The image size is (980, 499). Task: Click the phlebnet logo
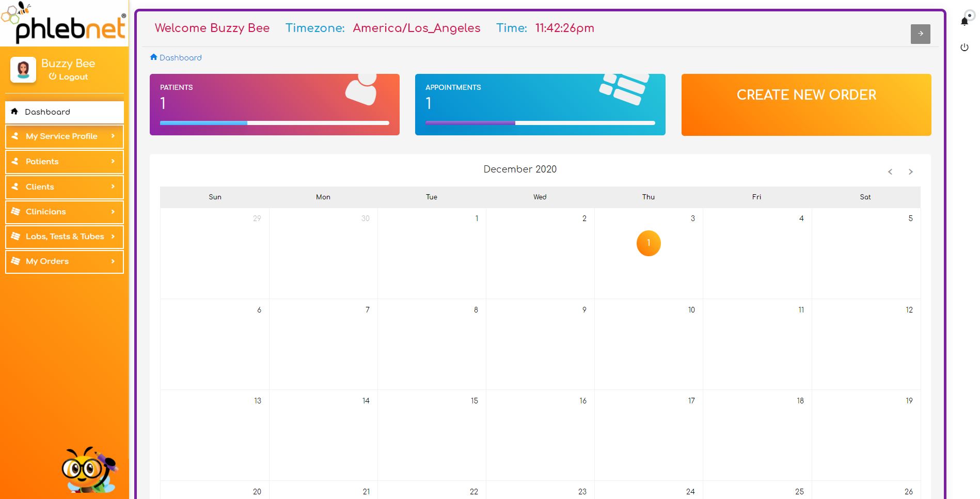[x=65, y=23]
